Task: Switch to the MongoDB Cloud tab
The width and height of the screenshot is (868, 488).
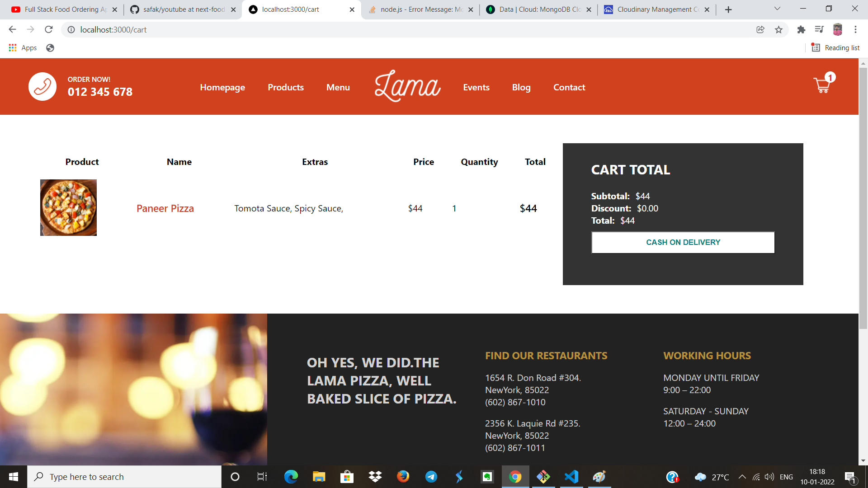Action: [539, 9]
